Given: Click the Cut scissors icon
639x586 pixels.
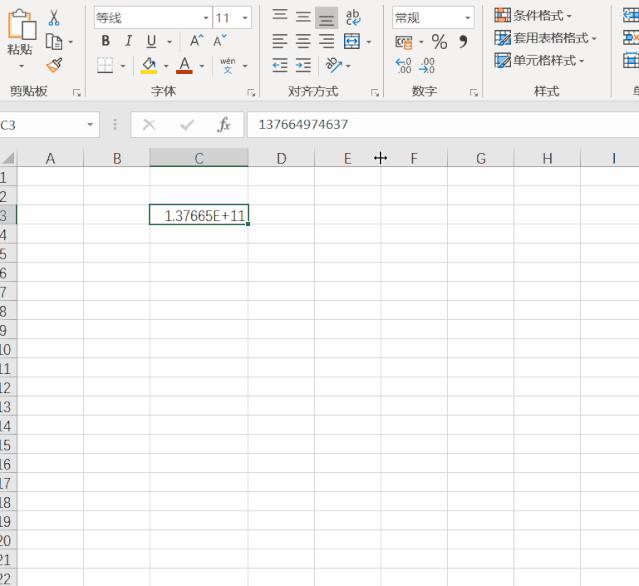Looking at the screenshot, I should pyautogui.click(x=54, y=18).
